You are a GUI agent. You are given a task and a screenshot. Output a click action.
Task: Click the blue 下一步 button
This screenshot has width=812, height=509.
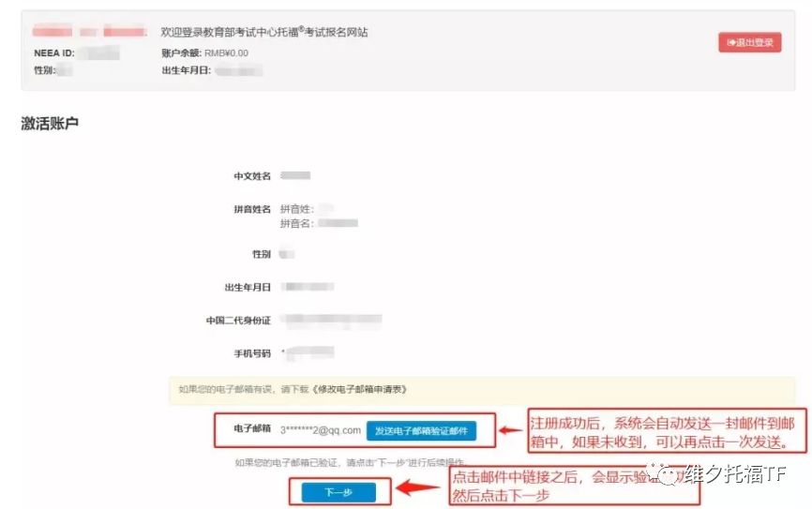pos(338,492)
